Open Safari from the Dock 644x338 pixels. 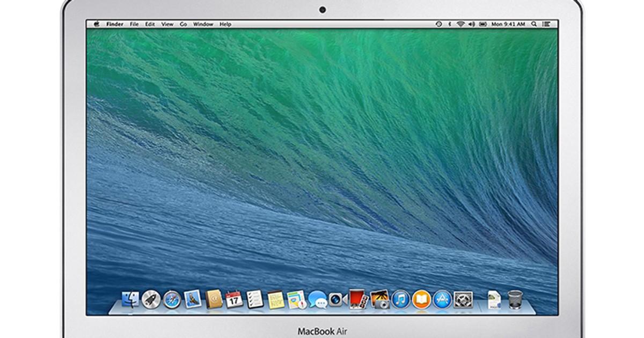(x=172, y=300)
